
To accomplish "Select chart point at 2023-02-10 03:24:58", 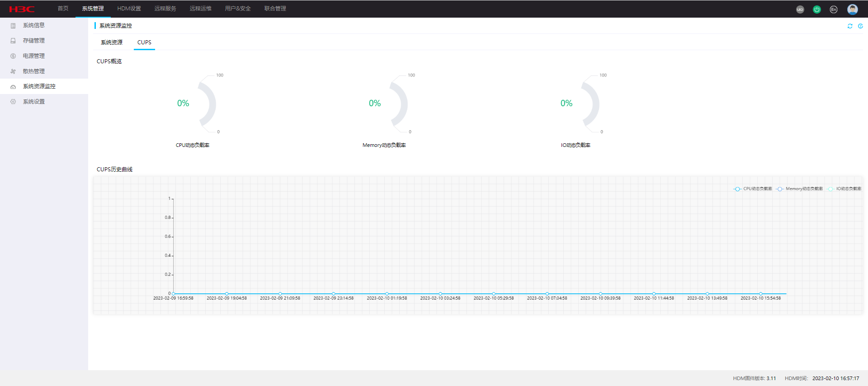I will (x=440, y=294).
